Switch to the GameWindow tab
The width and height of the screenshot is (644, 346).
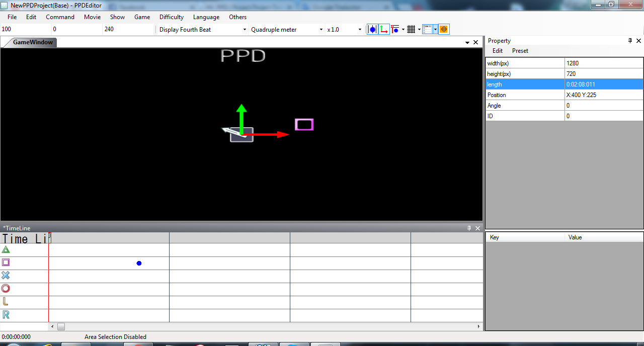pyautogui.click(x=32, y=42)
